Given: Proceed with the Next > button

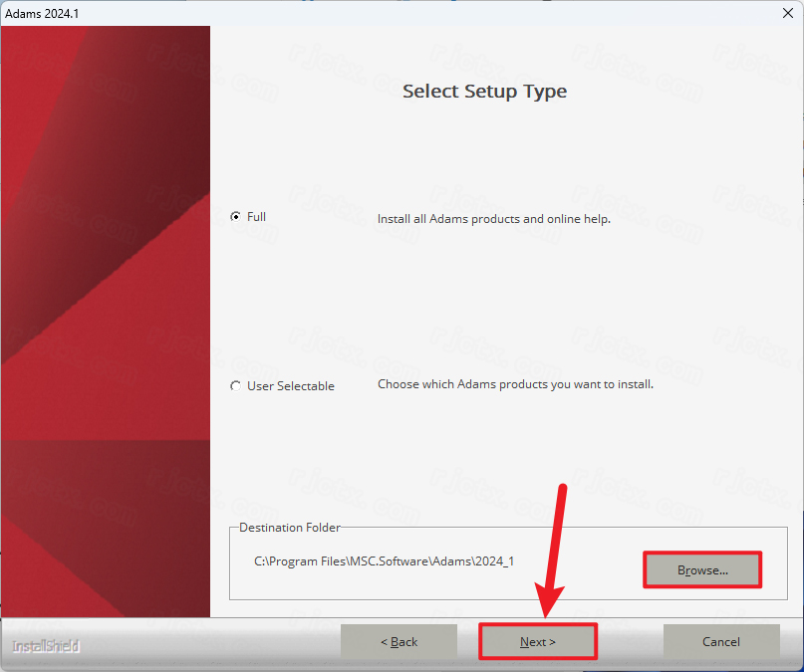Looking at the screenshot, I should 538,641.
